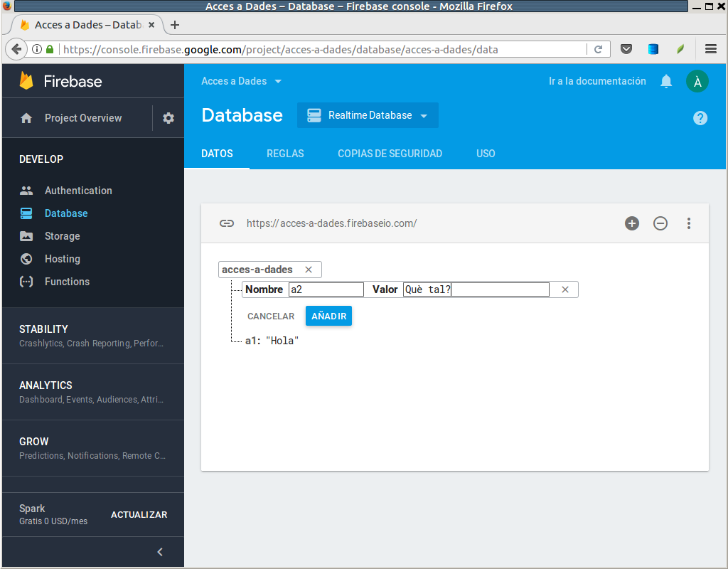Screen dimensions: 728x569
Task: Click the Firebase flame logo
Action: click(x=26, y=81)
